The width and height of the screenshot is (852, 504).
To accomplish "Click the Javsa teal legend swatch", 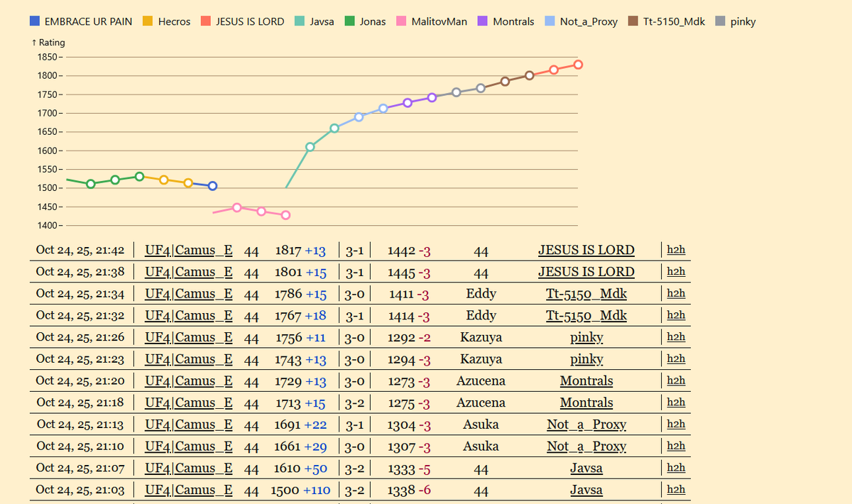I will point(300,21).
